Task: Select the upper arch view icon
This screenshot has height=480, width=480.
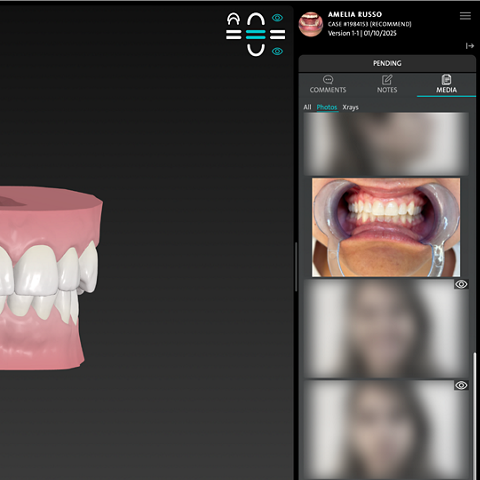Action: (256, 19)
